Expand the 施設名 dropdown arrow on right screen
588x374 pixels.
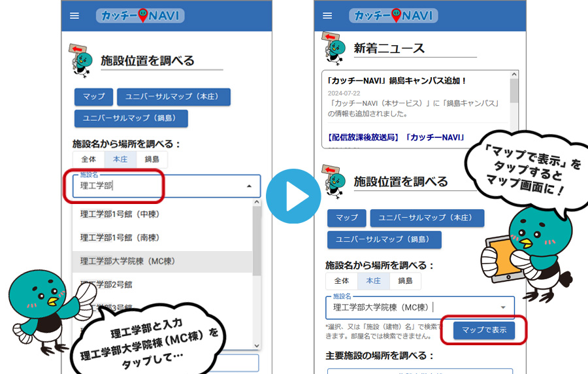point(503,307)
